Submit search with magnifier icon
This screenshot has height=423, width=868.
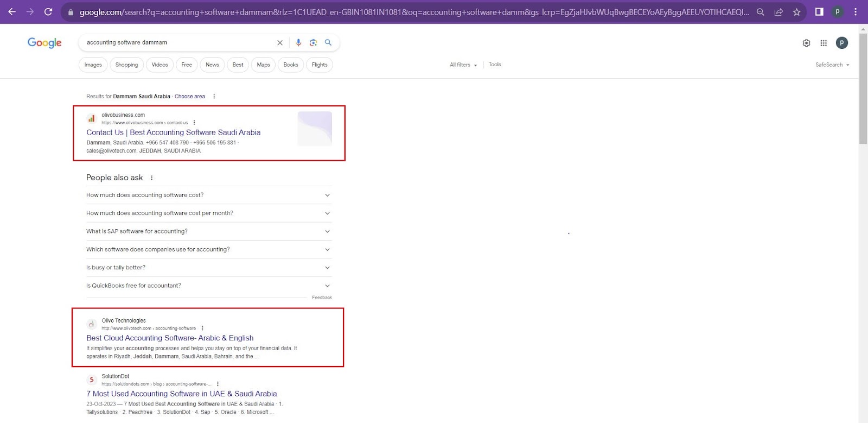(x=328, y=42)
